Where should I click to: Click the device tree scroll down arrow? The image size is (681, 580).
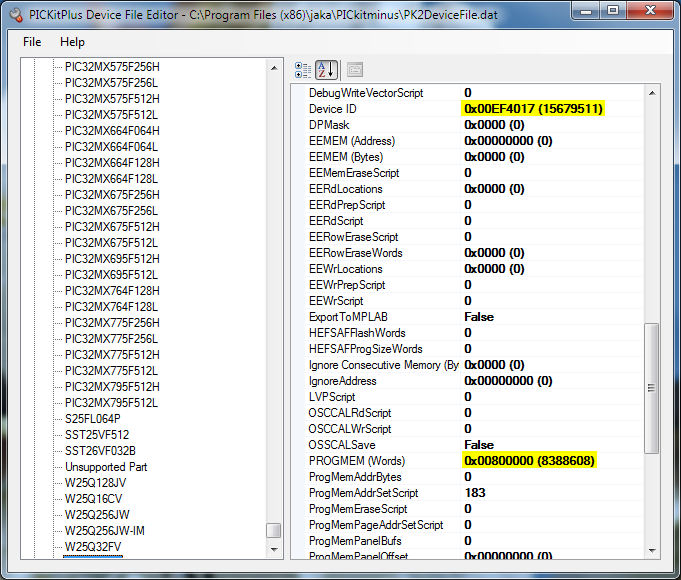coord(274,550)
